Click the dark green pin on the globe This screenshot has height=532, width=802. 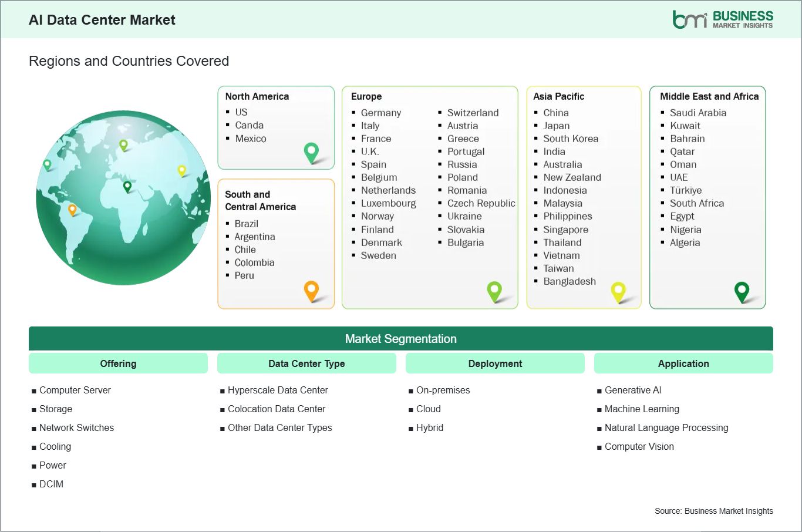tap(127, 187)
